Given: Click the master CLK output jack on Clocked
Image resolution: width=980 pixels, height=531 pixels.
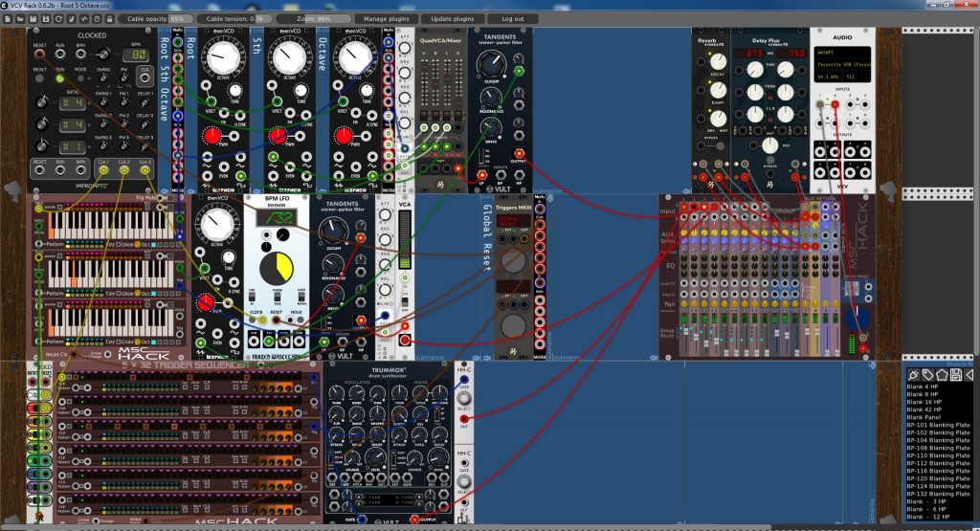Looking at the screenshot, I should point(145,78).
